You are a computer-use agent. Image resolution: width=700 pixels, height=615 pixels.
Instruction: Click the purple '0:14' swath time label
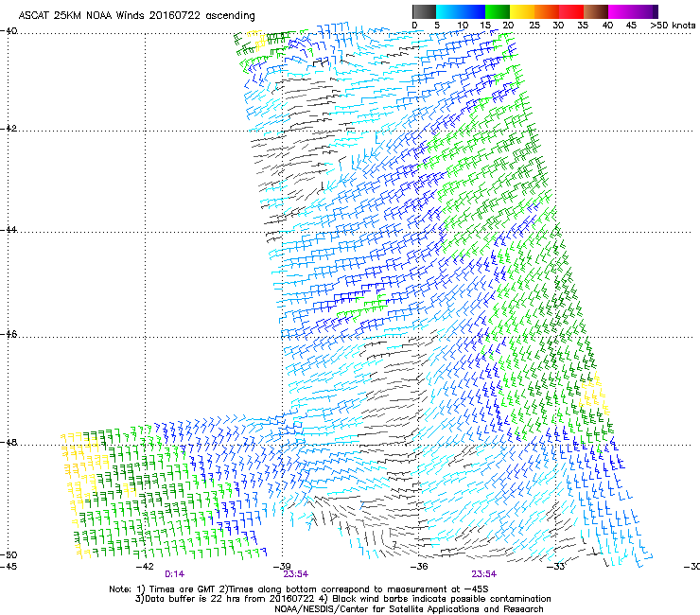174,574
